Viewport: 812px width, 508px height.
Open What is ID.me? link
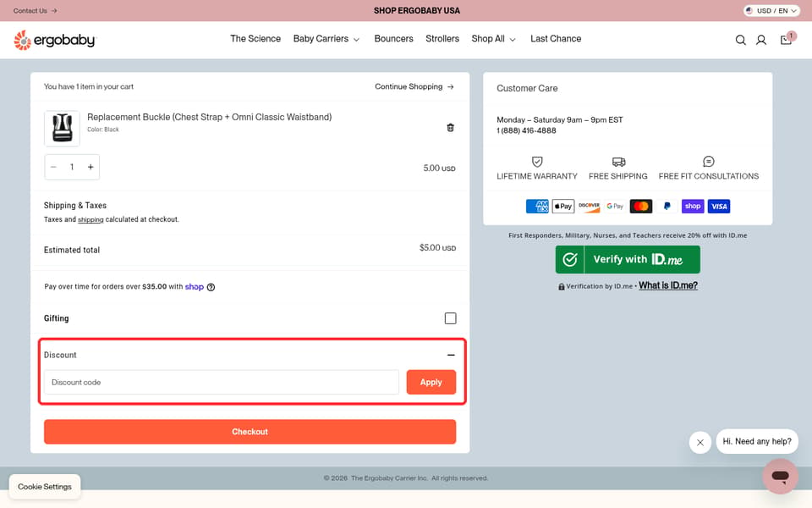[668, 285]
